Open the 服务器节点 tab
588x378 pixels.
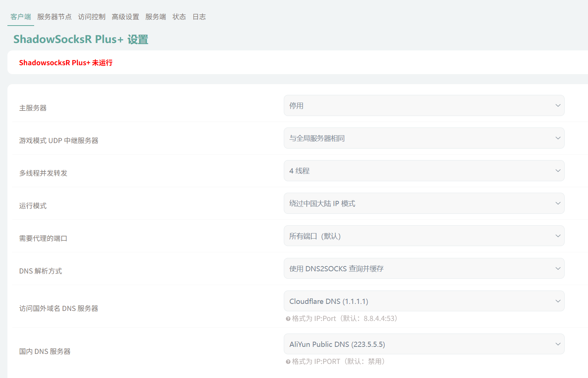click(x=55, y=17)
